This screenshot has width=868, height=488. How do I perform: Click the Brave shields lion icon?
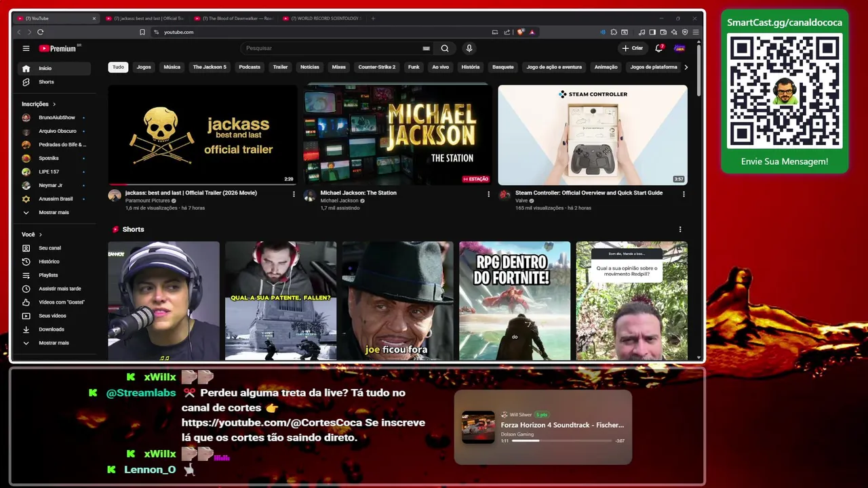tap(521, 32)
